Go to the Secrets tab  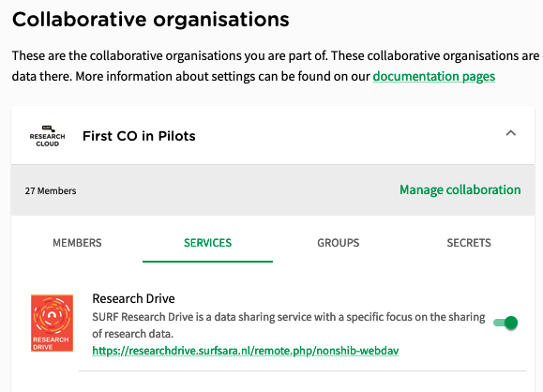469,243
